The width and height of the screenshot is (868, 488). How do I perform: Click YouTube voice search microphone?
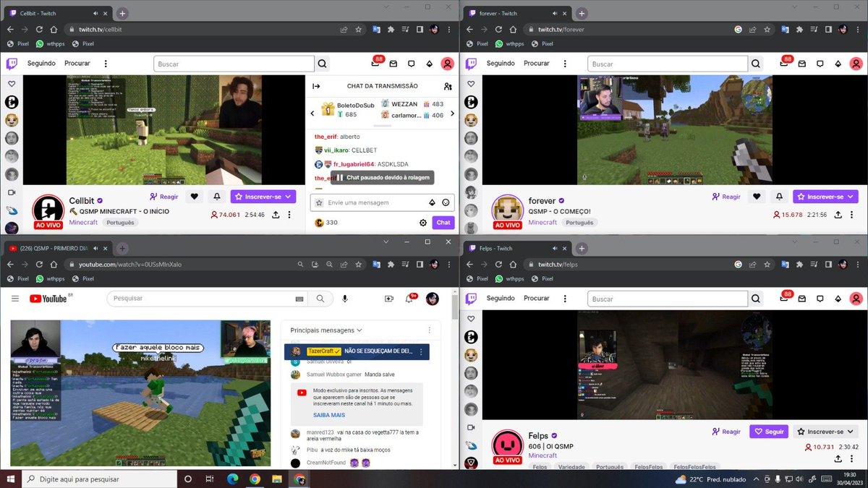click(x=345, y=299)
